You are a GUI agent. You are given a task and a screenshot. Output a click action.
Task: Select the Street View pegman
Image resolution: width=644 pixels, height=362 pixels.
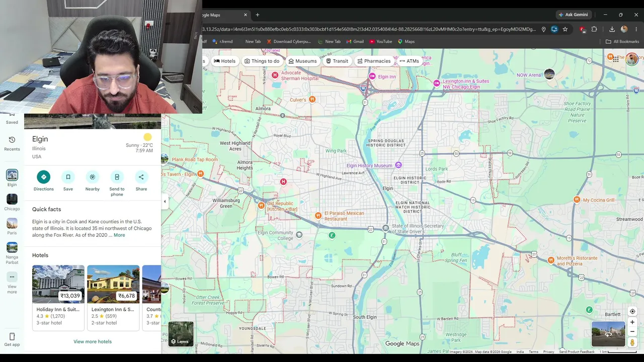(632, 342)
